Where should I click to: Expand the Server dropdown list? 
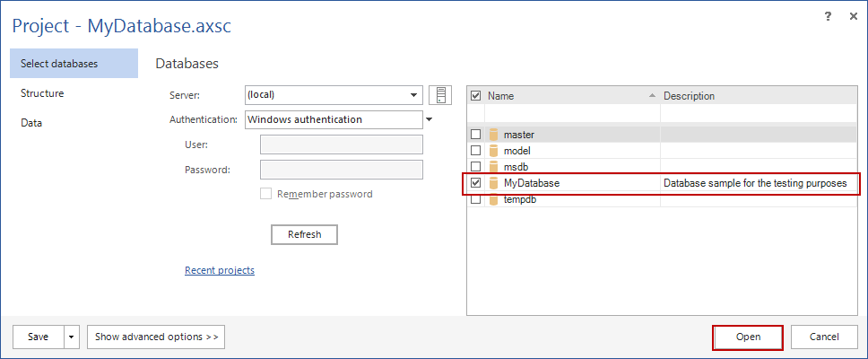click(413, 95)
